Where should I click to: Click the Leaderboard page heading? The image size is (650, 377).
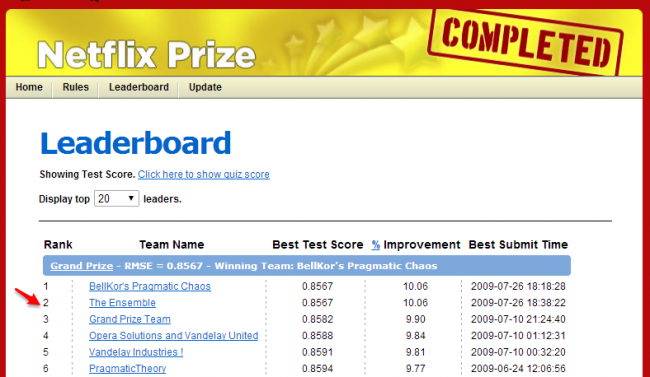click(136, 143)
